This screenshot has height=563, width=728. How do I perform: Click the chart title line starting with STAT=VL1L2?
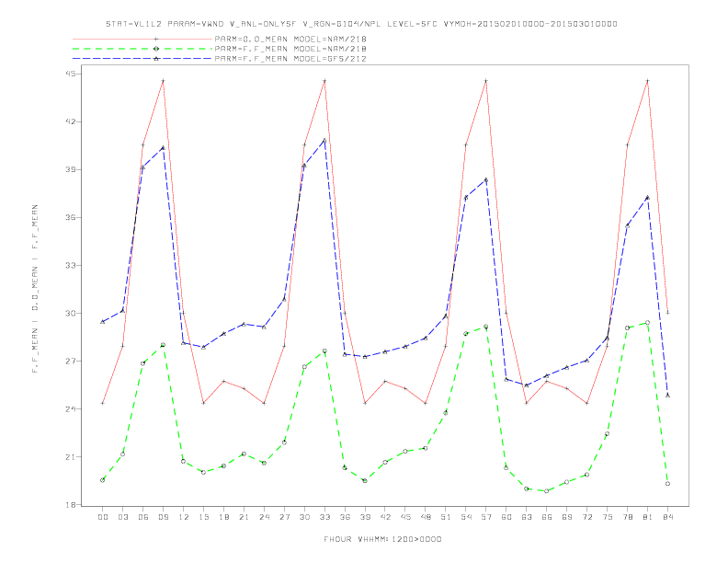(x=361, y=24)
